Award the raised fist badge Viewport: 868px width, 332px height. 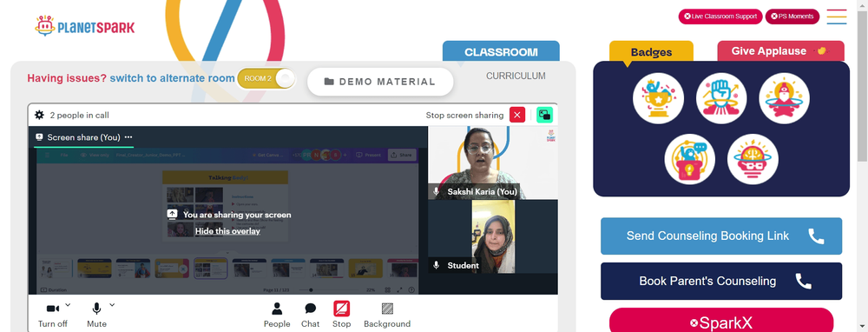pos(721,99)
